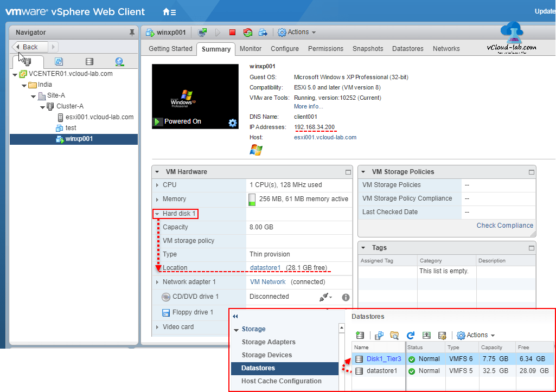Open the Storage view icon in Navigator
The width and height of the screenshot is (556, 392).
click(x=89, y=61)
